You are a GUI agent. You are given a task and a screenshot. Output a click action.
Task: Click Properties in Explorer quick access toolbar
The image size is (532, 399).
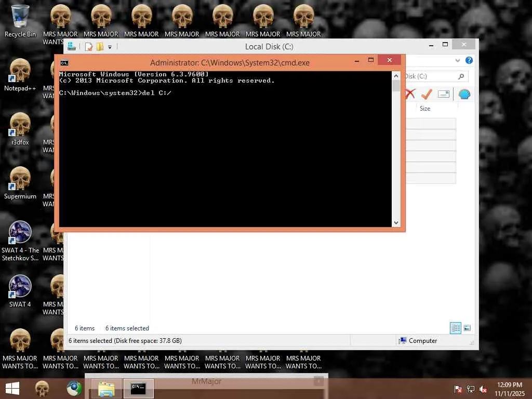(x=88, y=47)
